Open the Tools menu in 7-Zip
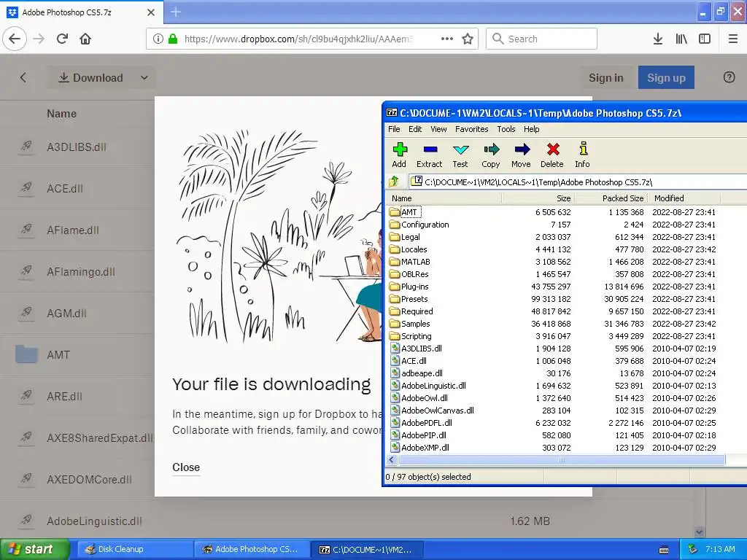 click(x=506, y=129)
